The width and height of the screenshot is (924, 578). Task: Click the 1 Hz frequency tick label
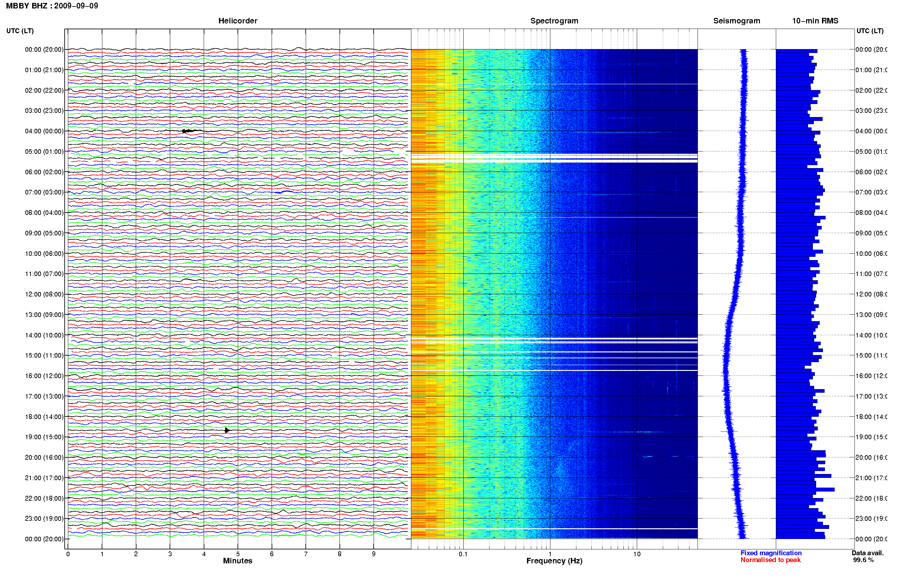(x=550, y=554)
